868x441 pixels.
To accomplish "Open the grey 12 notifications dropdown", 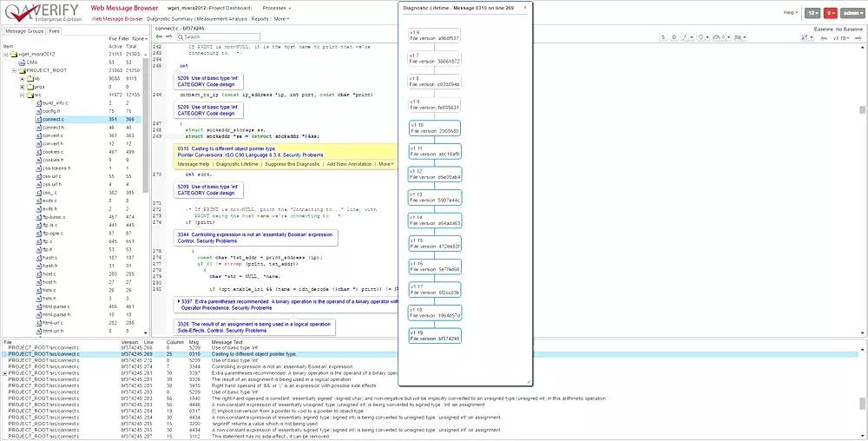I will (x=812, y=13).
